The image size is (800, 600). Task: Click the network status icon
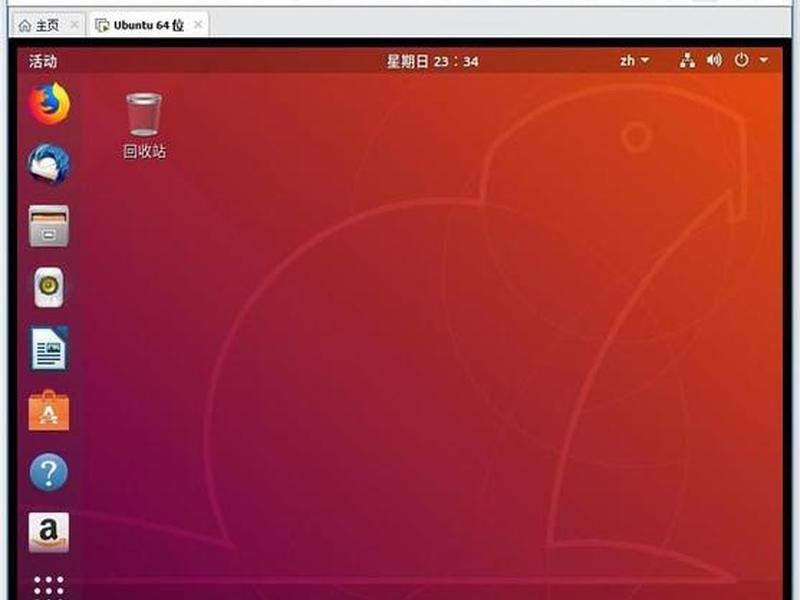click(x=687, y=61)
